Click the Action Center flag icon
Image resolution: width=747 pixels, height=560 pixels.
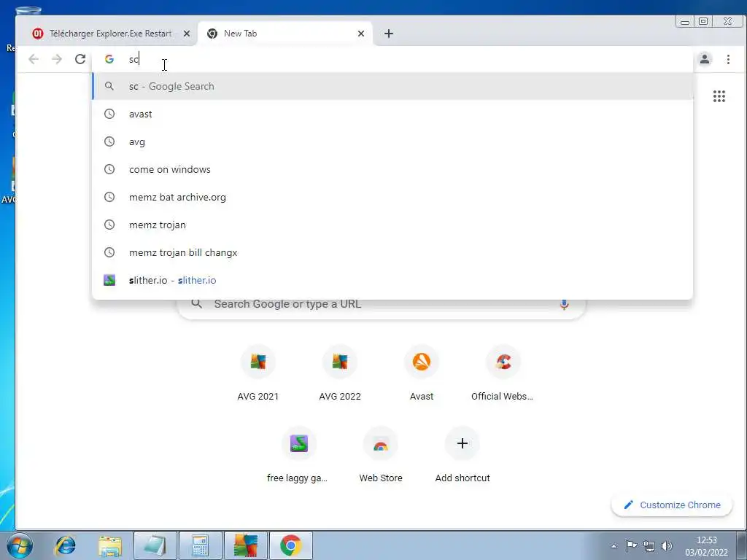631,545
